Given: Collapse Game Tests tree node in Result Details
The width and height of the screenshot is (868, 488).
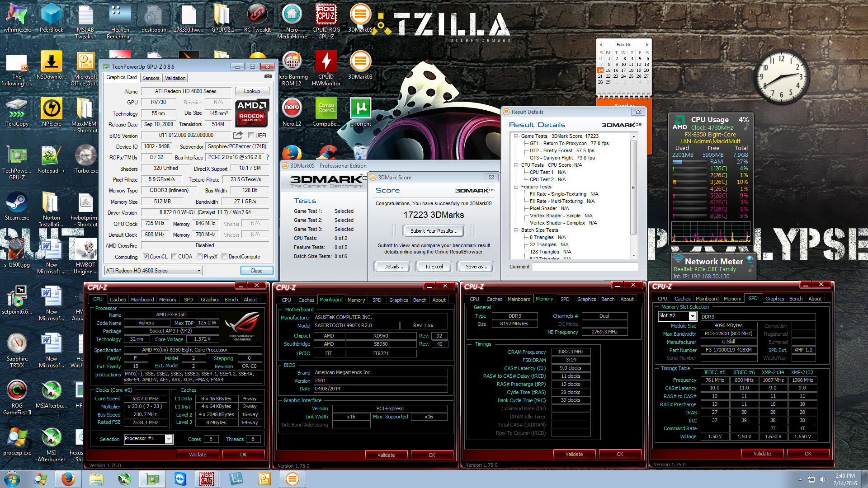Looking at the screenshot, I should [x=516, y=136].
